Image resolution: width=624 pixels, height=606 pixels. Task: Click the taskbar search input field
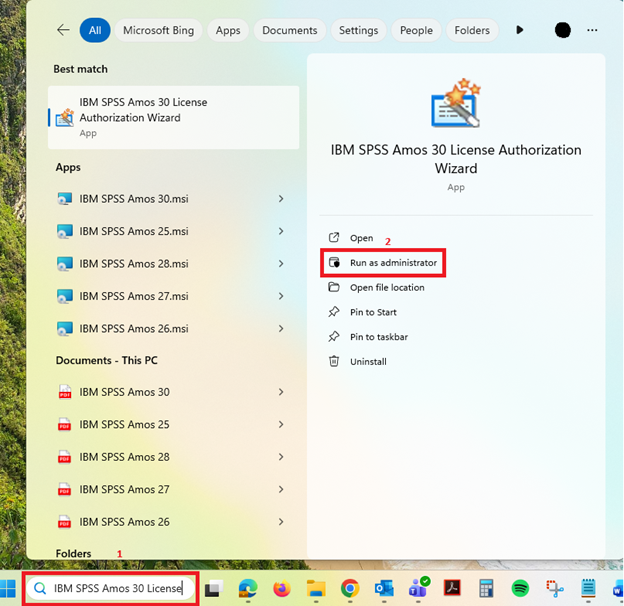[117, 588]
